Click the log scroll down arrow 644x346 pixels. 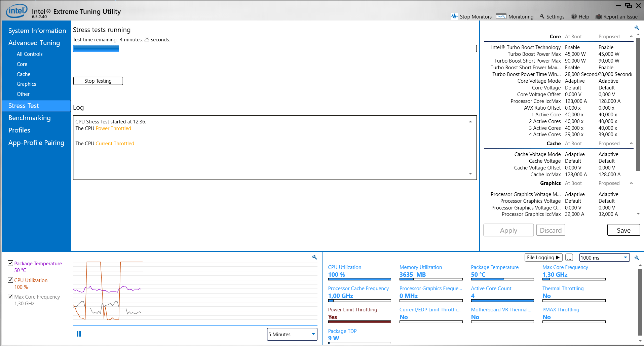470,174
